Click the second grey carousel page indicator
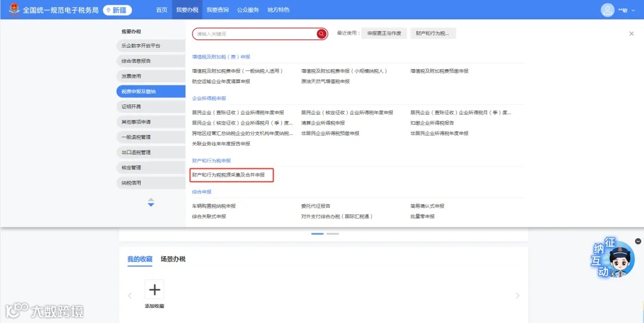644x323 pixels. pos(333,233)
